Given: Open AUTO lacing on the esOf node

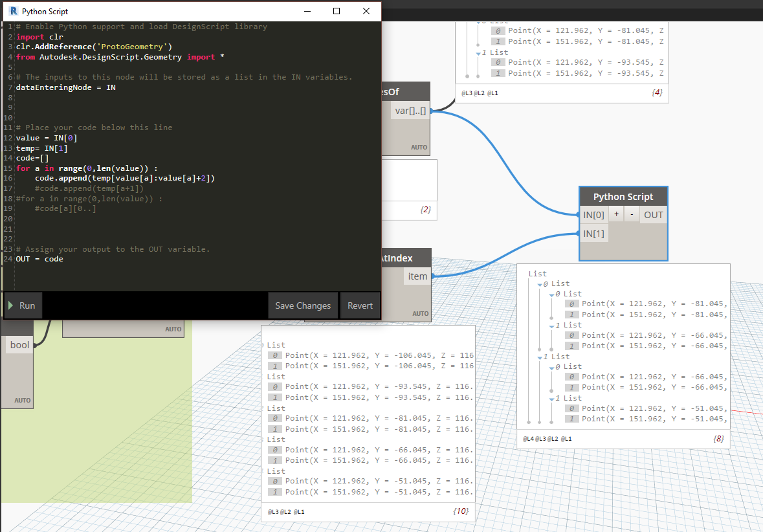Looking at the screenshot, I should coord(419,147).
